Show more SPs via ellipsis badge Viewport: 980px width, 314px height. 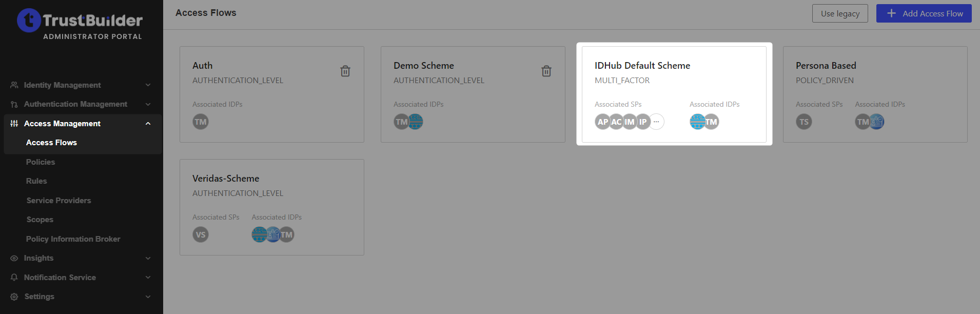pos(656,122)
